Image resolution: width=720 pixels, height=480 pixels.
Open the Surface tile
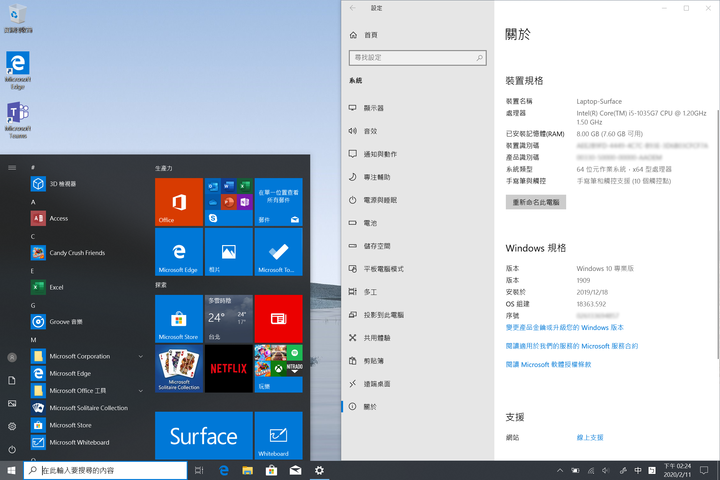(x=204, y=435)
